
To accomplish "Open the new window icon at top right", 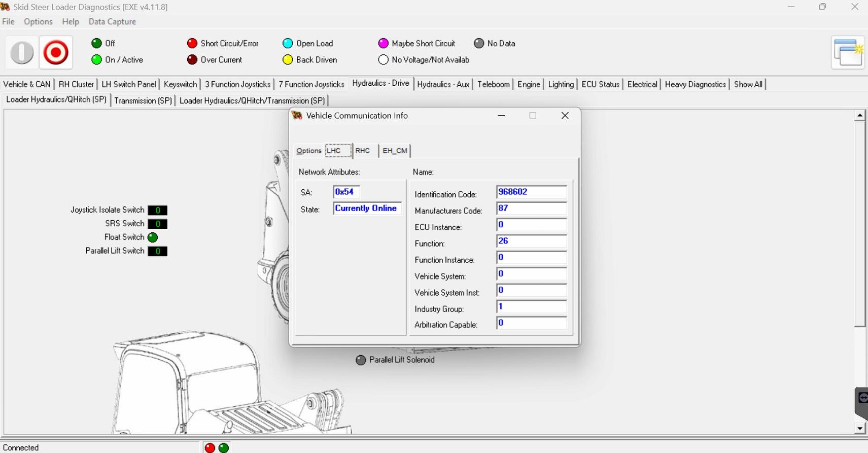I will coord(848,52).
